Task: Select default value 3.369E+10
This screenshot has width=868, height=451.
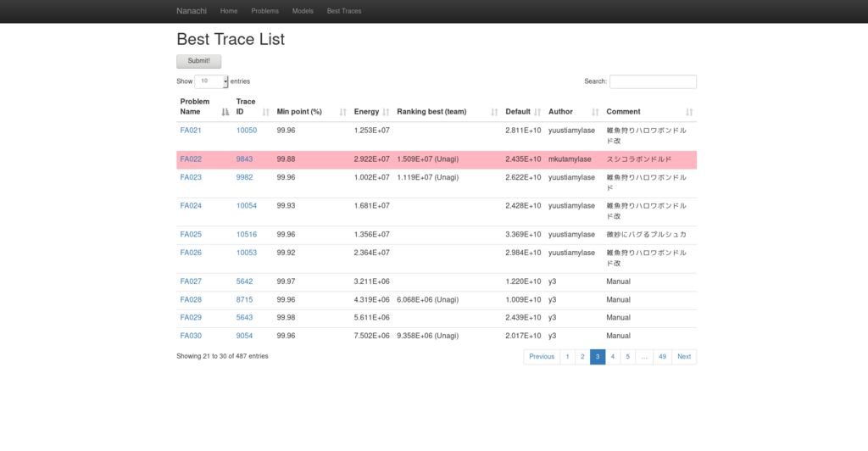Action: pyautogui.click(x=523, y=235)
